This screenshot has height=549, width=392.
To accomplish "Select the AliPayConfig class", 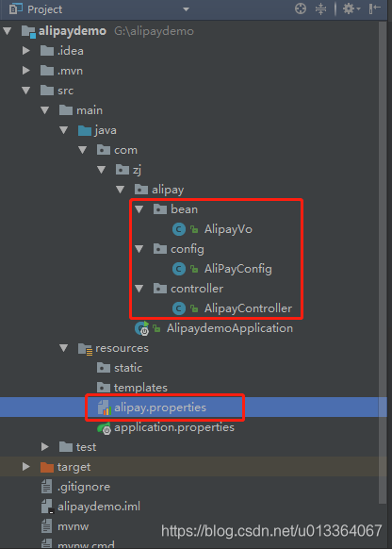I will (238, 269).
